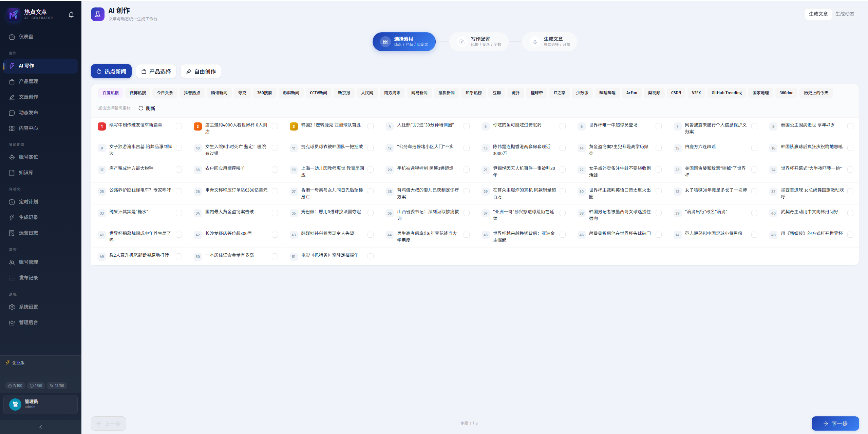The image size is (868, 434).
Task: Select checkbox for 房产税成地方最大税种
Action: pyautogui.click(x=179, y=170)
